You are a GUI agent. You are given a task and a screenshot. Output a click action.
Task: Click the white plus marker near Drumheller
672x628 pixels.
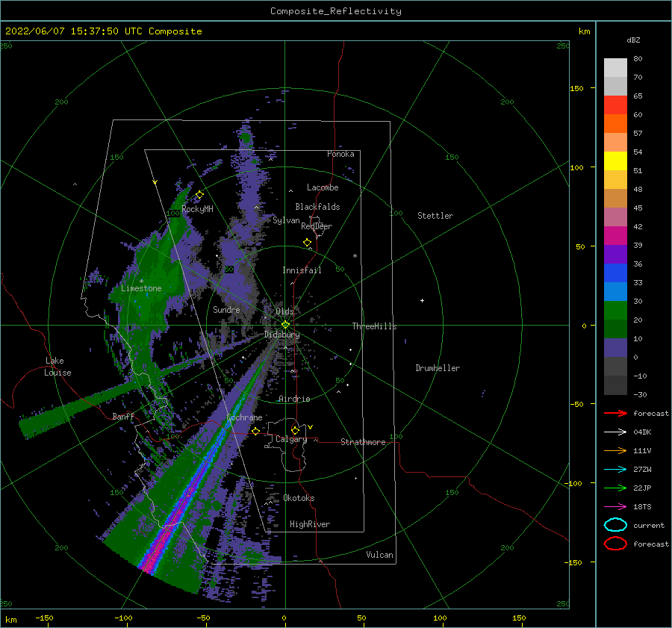point(422,300)
